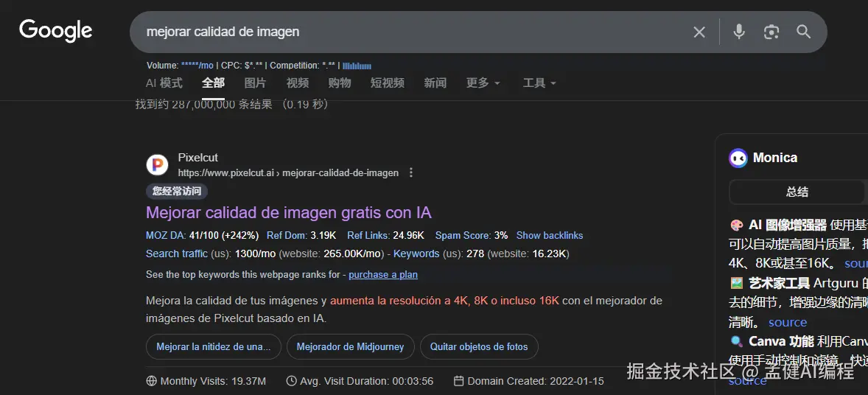Click the Search traffic link
868x395 pixels.
[177, 254]
